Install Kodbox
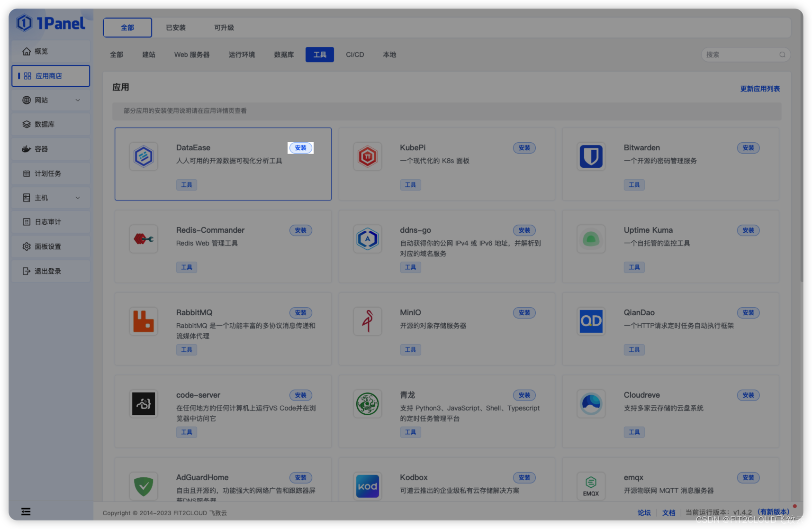 [524, 478]
